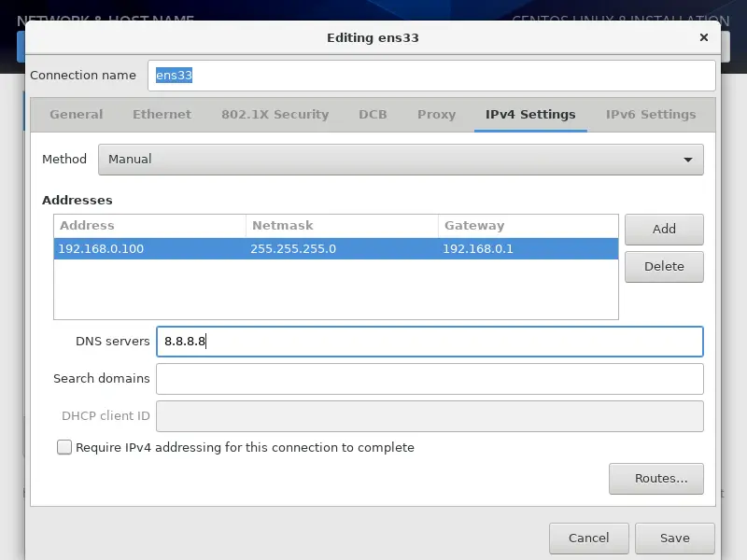Switch to IPv6 Settings tab

pyautogui.click(x=651, y=114)
